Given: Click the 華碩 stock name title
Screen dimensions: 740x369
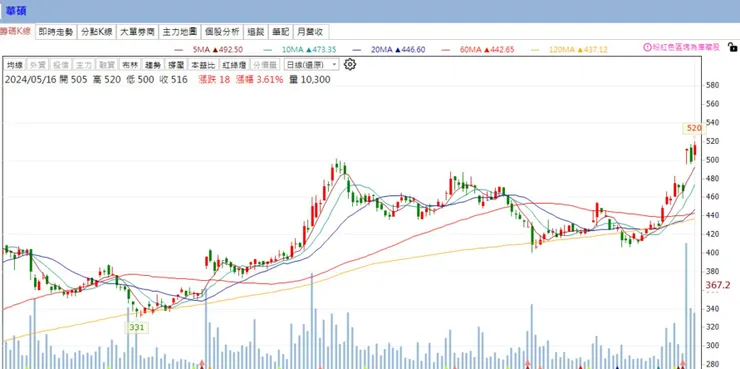Looking at the screenshot, I should 16,11.
